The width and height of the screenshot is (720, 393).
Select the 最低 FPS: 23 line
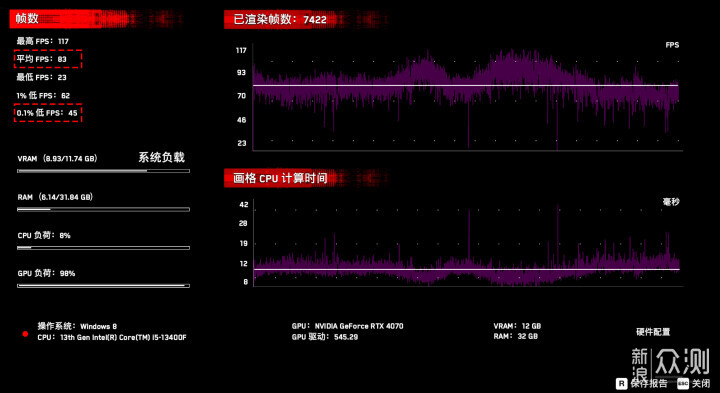[42, 77]
